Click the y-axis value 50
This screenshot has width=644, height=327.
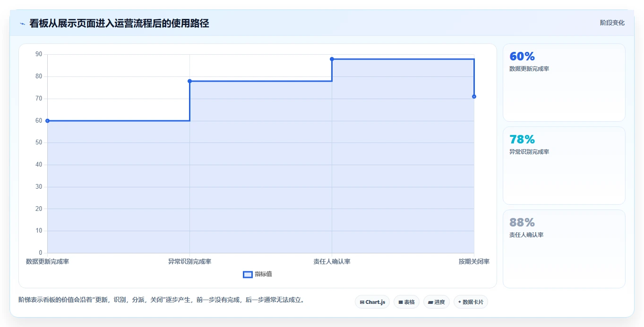pos(39,143)
